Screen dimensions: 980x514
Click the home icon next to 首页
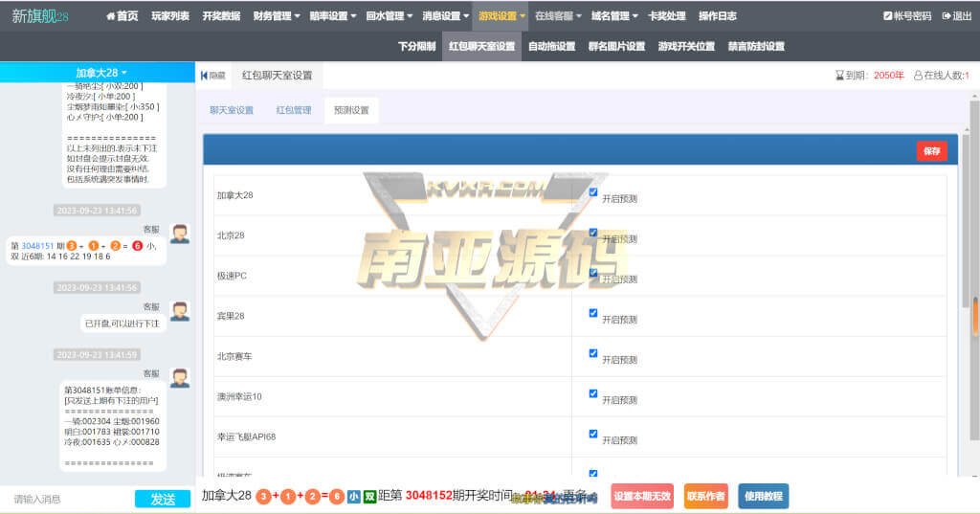[x=110, y=16]
